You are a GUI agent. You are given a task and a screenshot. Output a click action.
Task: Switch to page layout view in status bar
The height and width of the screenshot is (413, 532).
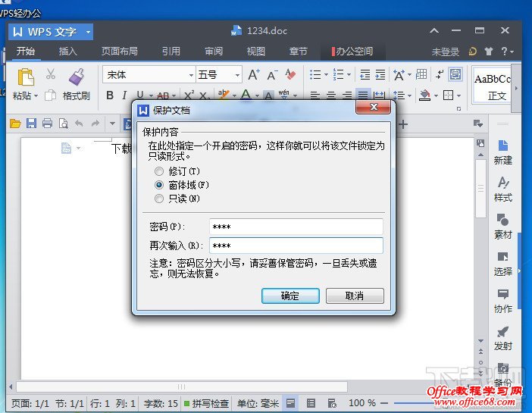click(290, 403)
